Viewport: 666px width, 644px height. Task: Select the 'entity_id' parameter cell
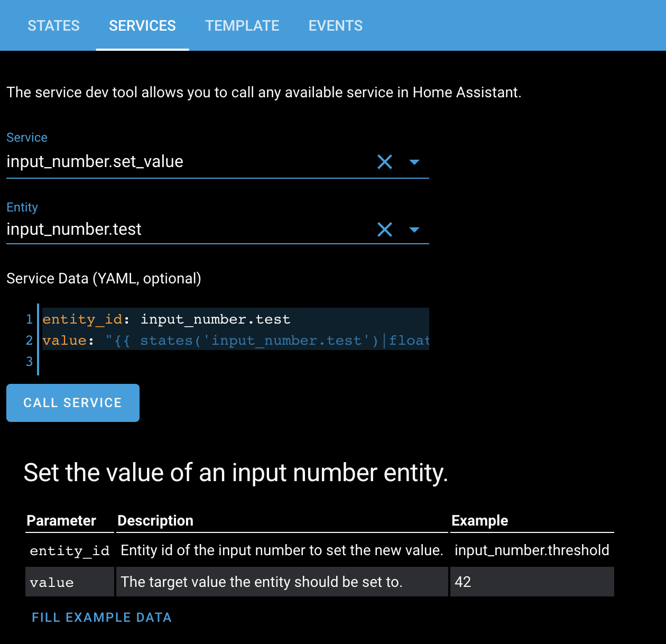point(70,550)
